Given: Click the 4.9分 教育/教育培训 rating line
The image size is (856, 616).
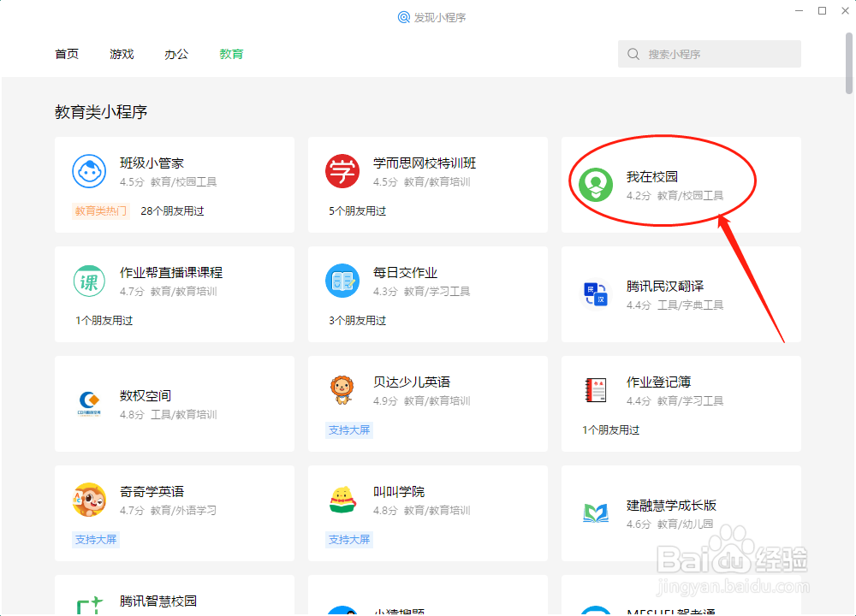Looking at the screenshot, I should pyautogui.click(x=421, y=401).
